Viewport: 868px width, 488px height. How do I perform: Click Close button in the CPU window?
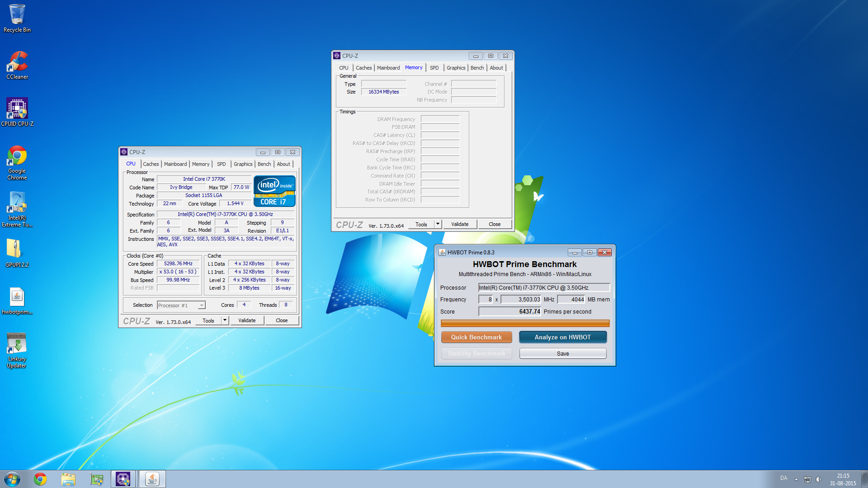click(x=282, y=320)
